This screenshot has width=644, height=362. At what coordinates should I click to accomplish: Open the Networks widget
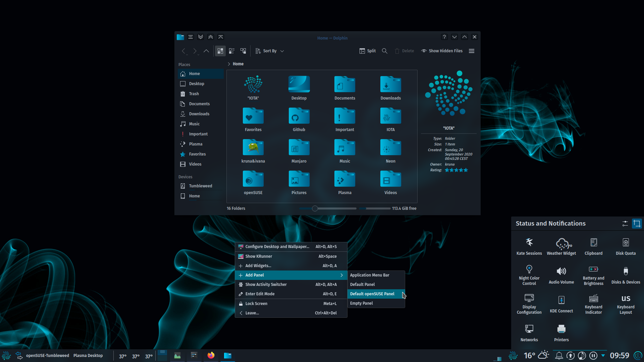[x=529, y=333]
